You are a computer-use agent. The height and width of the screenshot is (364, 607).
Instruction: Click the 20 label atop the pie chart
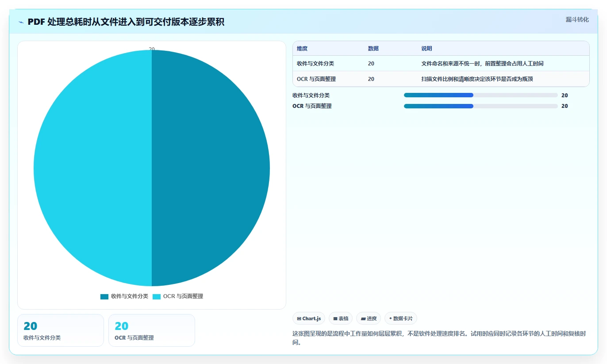click(x=152, y=49)
